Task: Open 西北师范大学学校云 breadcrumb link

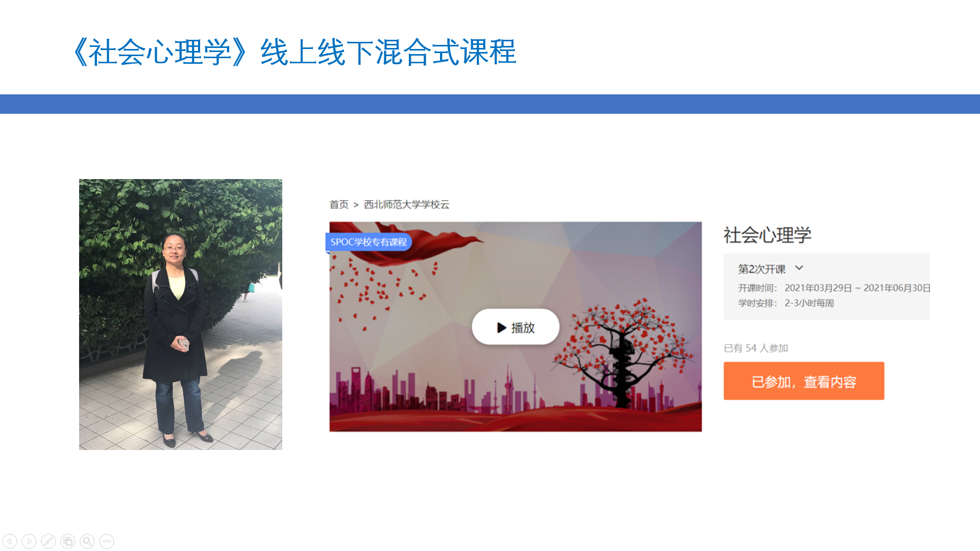Action: click(406, 205)
